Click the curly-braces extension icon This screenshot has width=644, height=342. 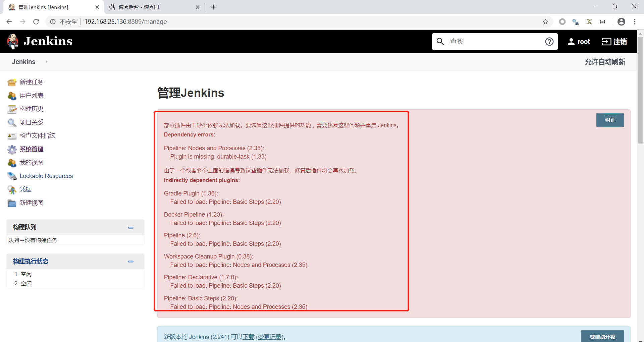click(602, 22)
